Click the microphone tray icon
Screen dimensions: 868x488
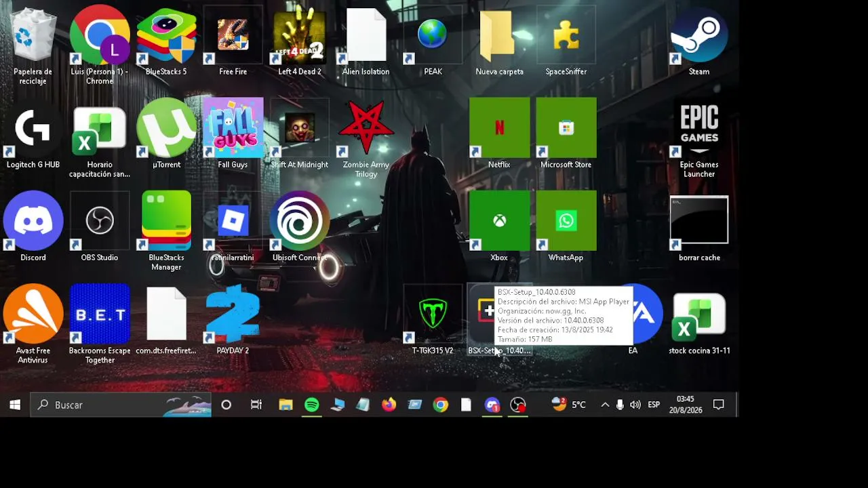click(620, 405)
